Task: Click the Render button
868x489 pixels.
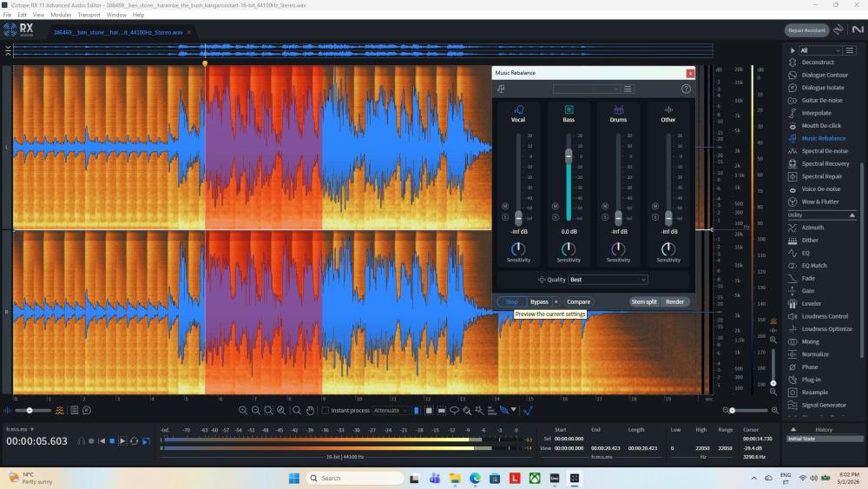Action: click(x=674, y=301)
